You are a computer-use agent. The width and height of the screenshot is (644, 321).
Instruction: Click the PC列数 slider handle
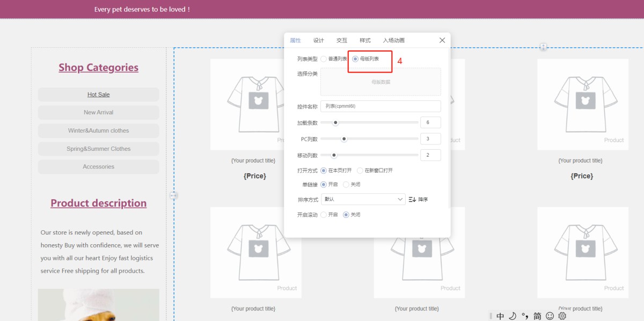pos(344,139)
